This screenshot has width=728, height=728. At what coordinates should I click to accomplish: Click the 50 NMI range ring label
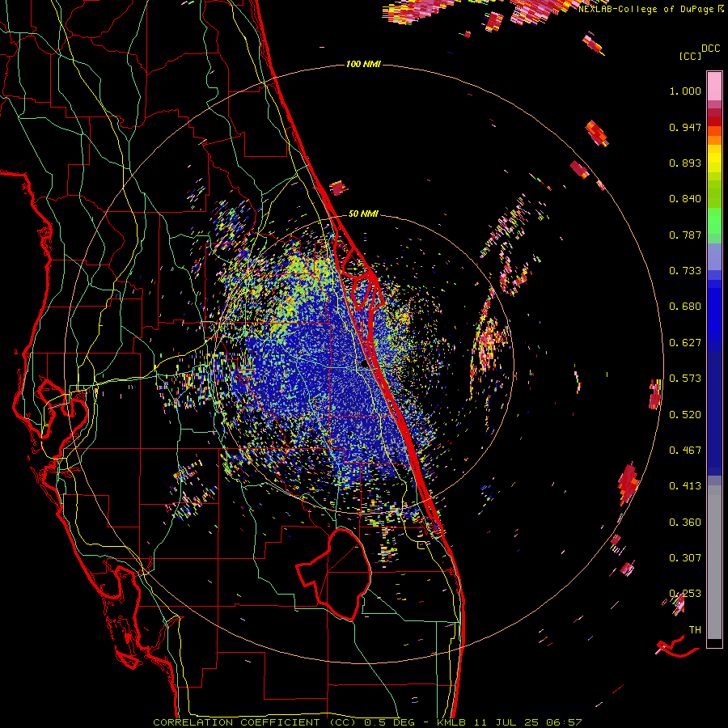tap(363, 214)
